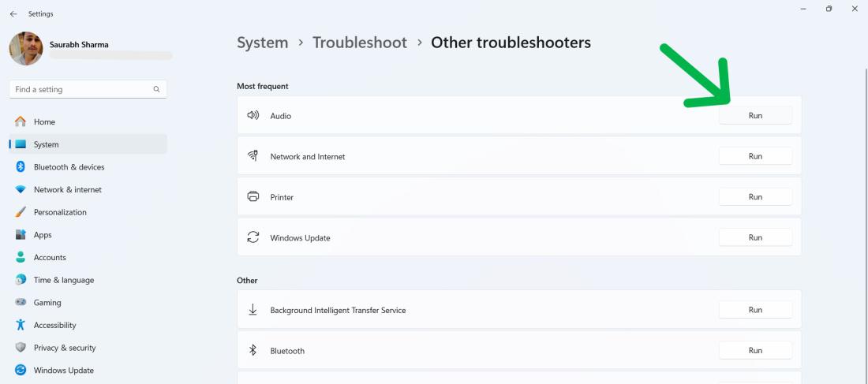Run the Windows Update troubleshooter
The width and height of the screenshot is (868, 384).
coord(755,237)
